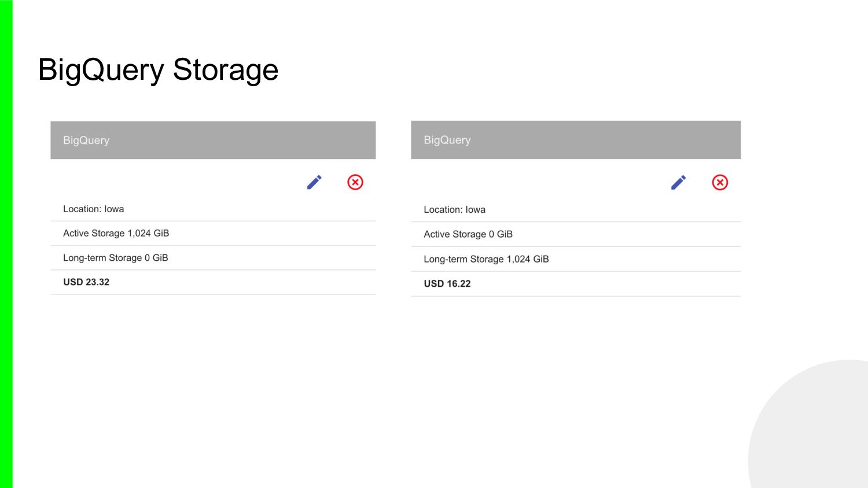Click the USD 16.22 total
The image size is (868, 488).
[x=447, y=284]
